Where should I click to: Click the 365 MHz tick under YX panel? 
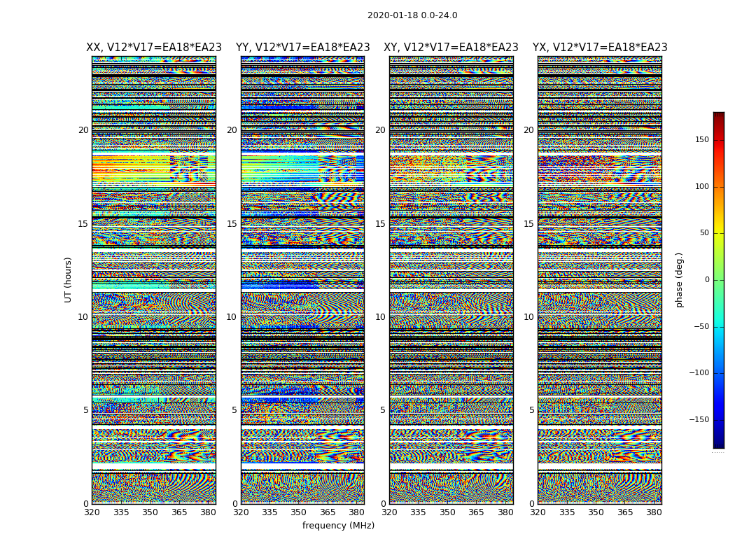[x=625, y=512]
